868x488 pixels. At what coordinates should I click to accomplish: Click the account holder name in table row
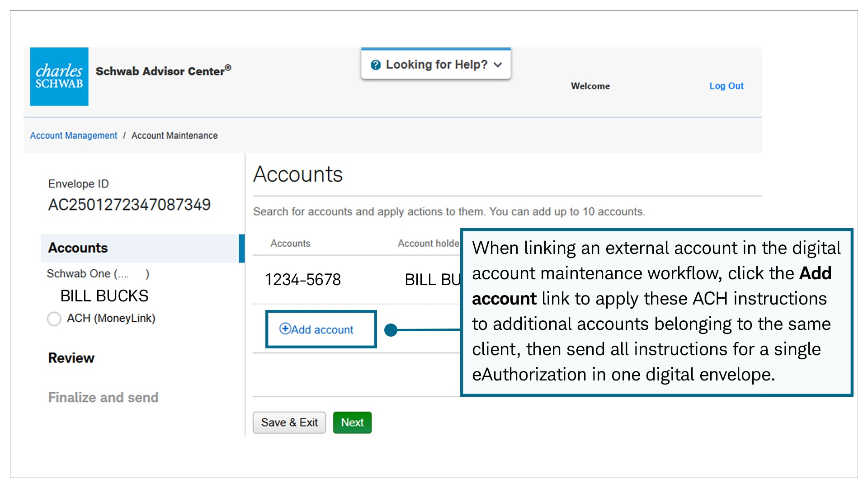tap(432, 280)
